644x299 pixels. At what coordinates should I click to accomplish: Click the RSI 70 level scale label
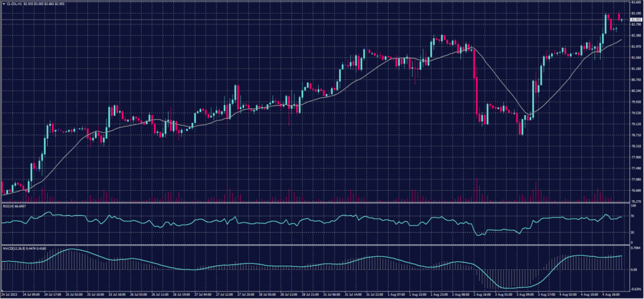pos(631,216)
